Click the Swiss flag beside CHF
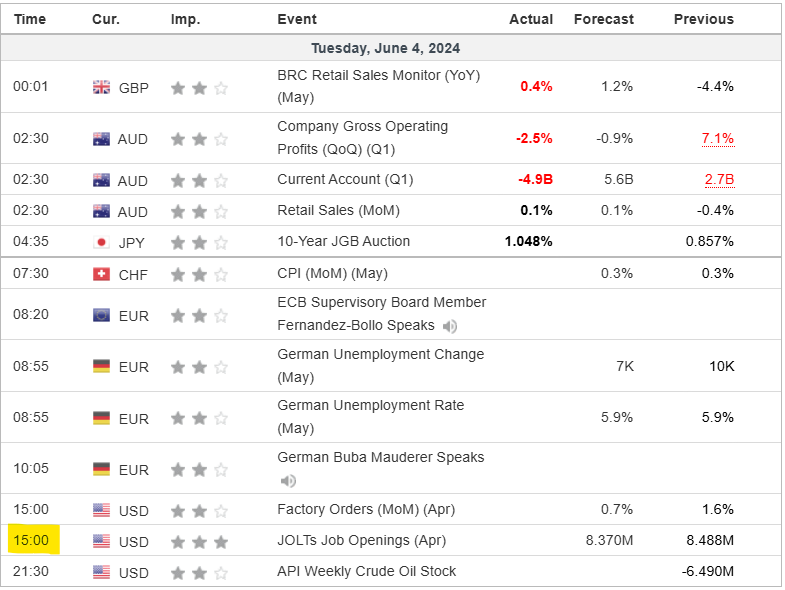785x590 pixels. click(101, 274)
